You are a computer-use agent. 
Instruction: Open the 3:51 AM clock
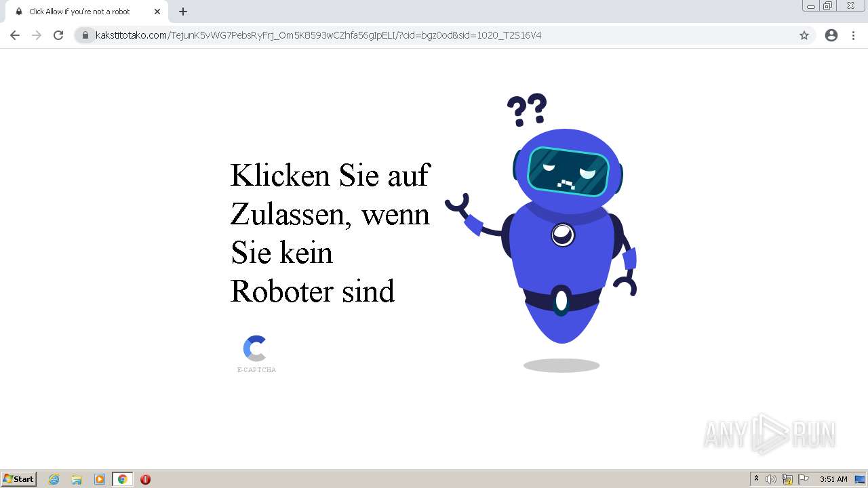(x=833, y=479)
